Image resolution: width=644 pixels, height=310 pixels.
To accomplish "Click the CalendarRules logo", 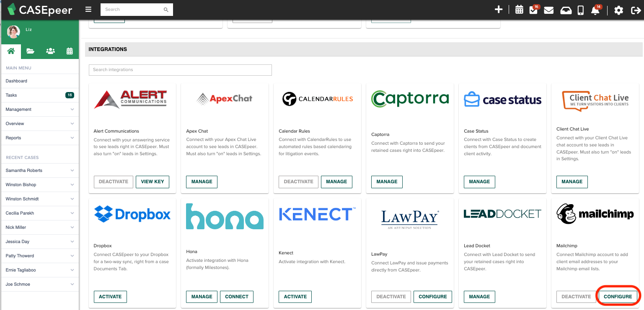I will (x=317, y=99).
